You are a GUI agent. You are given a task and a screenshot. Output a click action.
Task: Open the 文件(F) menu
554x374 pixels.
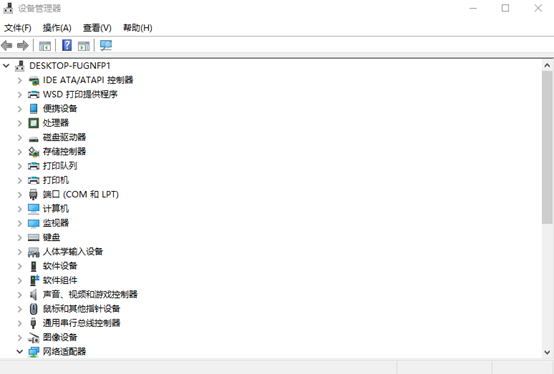[18, 28]
